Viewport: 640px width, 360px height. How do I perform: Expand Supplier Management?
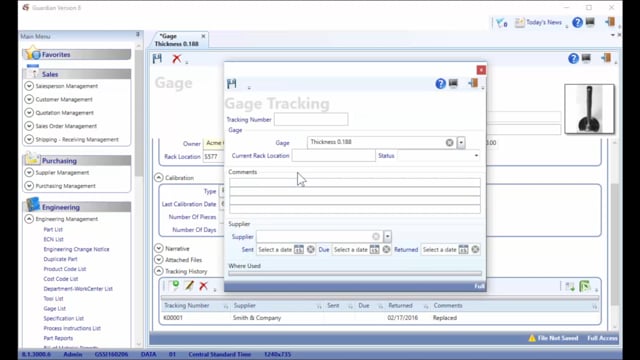(29, 173)
